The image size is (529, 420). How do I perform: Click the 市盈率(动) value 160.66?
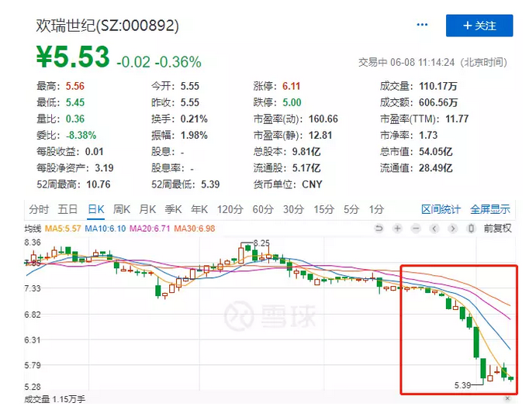pos(323,119)
